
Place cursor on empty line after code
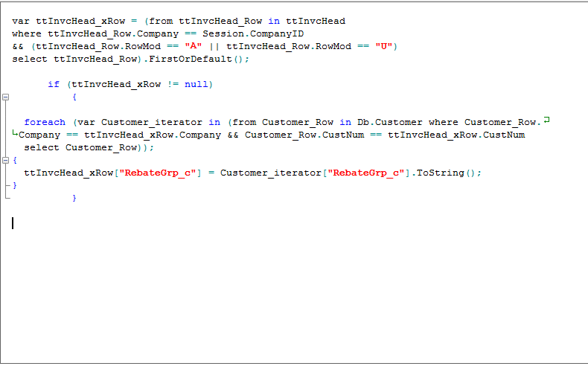pos(13,223)
